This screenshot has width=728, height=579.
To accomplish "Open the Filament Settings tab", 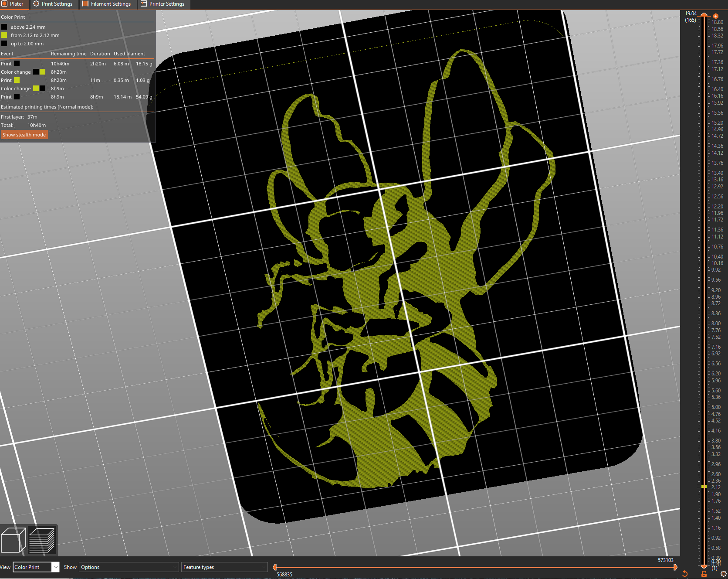I will coord(108,4).
